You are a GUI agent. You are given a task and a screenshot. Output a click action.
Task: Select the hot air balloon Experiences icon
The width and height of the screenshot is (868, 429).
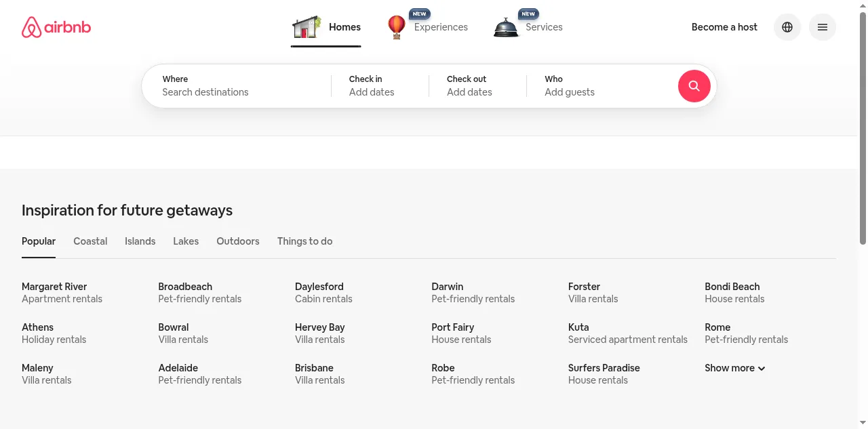[x=397, y=27]
